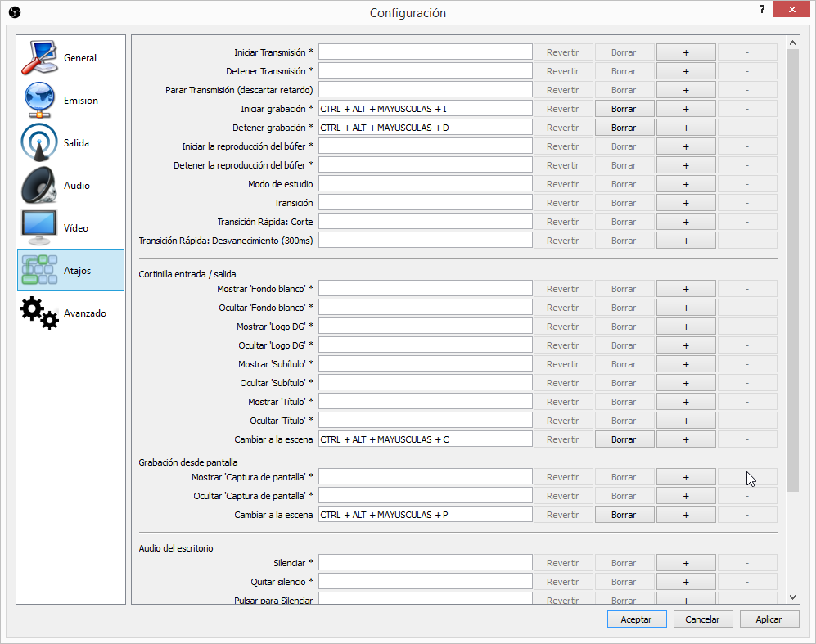Focus the Transición hotkey field
The width and height of the screenshot is (816, 644).
pyautogui.click(x=425, y=202)
